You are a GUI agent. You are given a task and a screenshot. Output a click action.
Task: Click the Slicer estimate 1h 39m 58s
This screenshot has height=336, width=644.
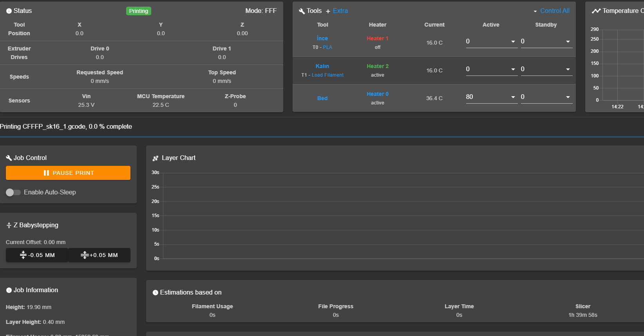pos(583,315)
